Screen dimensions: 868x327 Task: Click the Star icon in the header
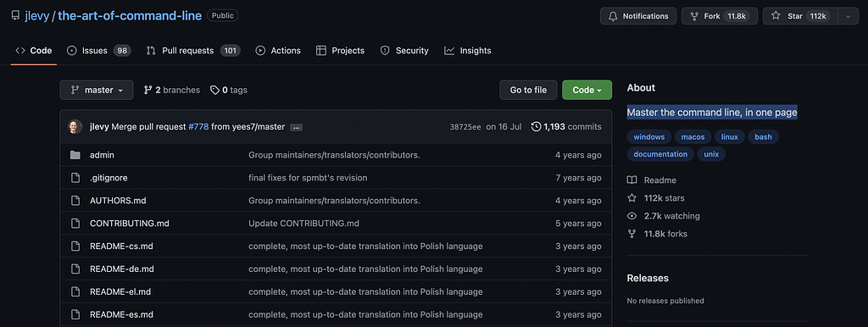[x=776, y=16]
